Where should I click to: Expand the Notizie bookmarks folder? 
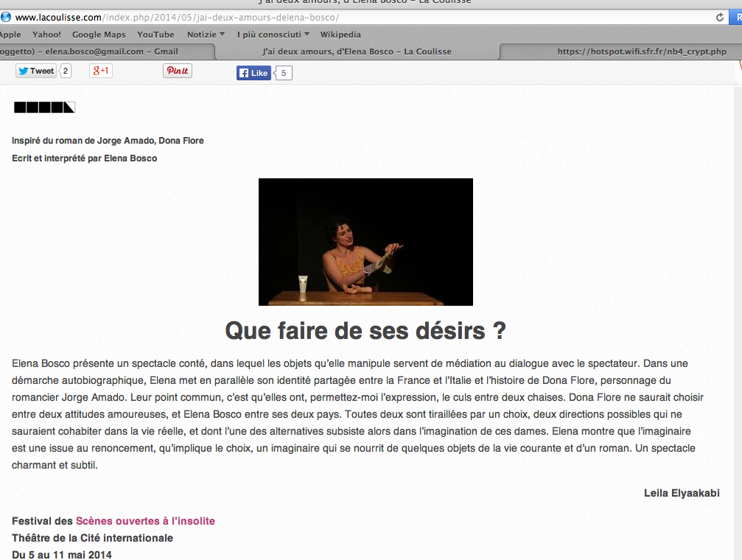coord(206,35)
